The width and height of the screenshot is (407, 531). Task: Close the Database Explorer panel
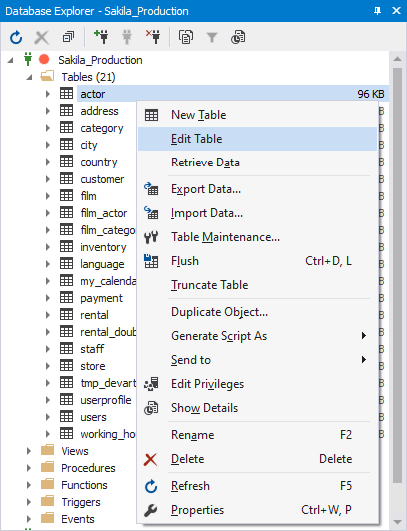[x=397, y=11]
